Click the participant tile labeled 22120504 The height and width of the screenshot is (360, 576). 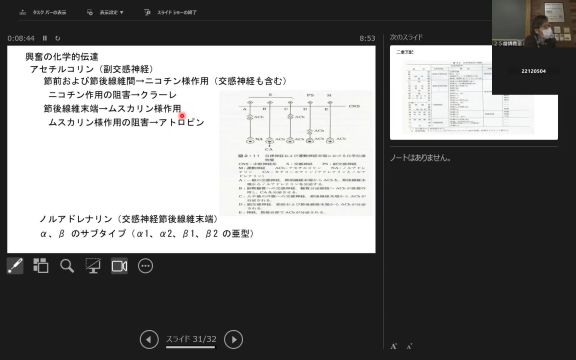click(534, 71)
